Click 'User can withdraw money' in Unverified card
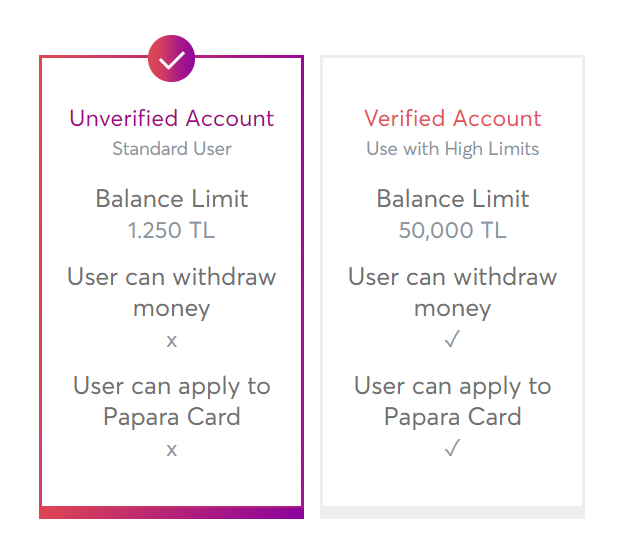This screenshot has width=619, height=537. (x=172, y=292)
